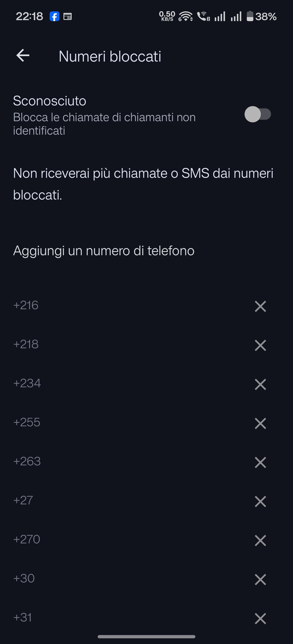Viewport: 293px width, 644px height.
Task: Go back using the arrow icon
Action: click(x=23, y=55)
